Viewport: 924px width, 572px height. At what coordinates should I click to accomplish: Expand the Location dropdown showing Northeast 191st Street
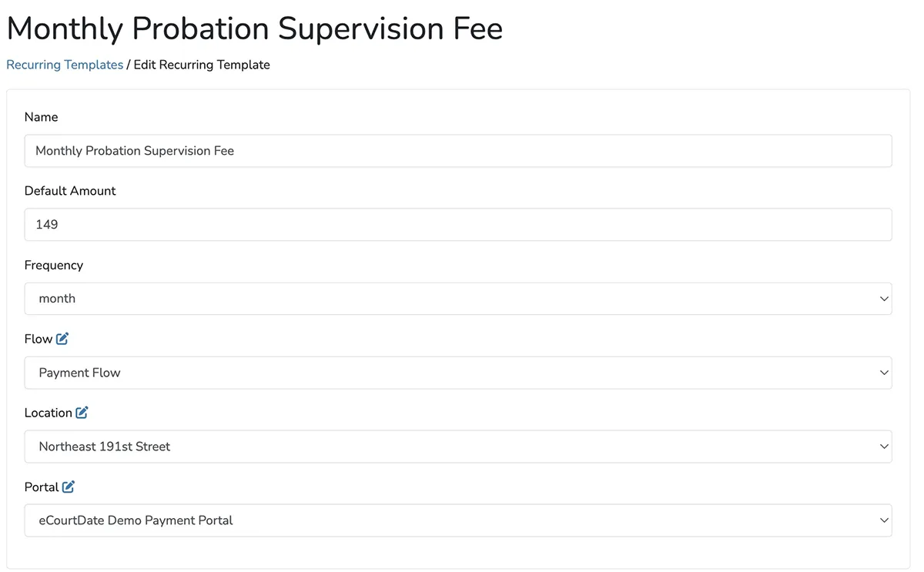[458, 446]
